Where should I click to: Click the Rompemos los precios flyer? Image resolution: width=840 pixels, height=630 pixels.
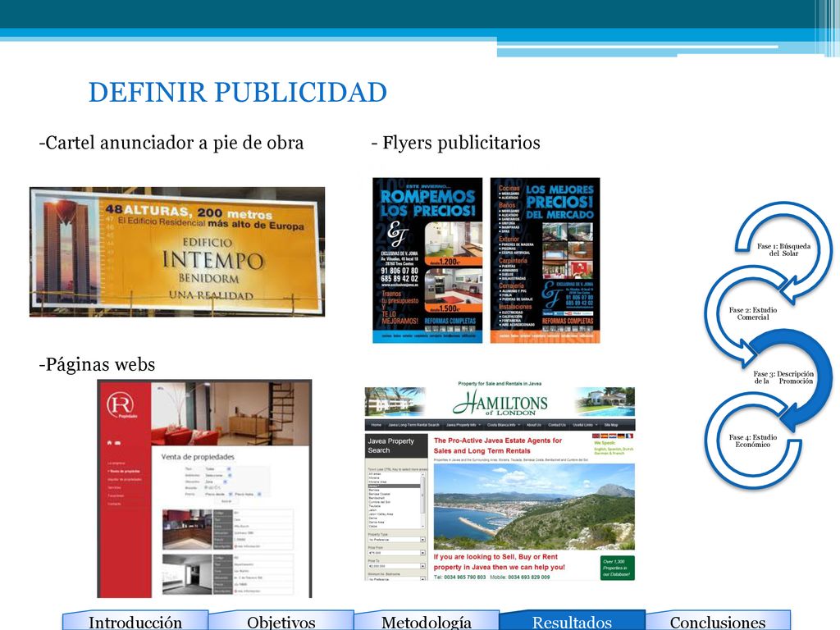427,260
